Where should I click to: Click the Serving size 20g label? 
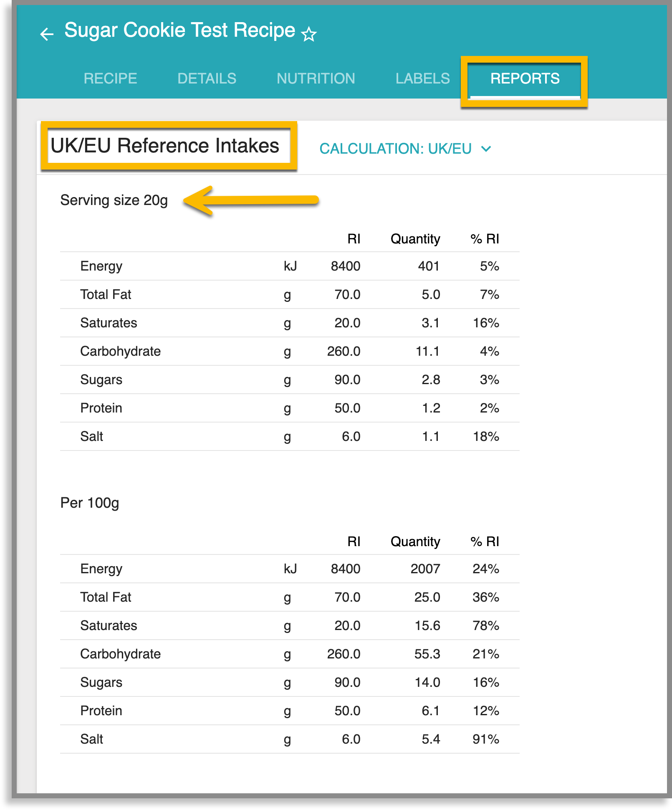coord(114,200)
